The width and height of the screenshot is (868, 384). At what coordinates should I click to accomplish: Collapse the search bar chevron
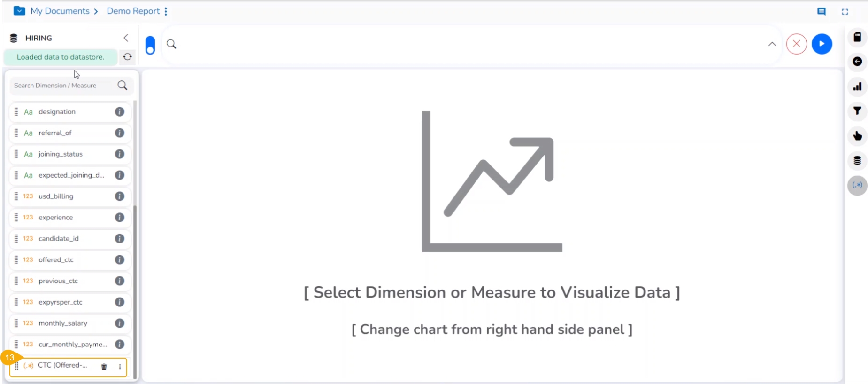click(772, 44)
